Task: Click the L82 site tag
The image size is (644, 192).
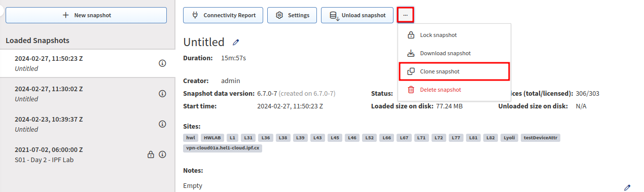Action: 491,138
